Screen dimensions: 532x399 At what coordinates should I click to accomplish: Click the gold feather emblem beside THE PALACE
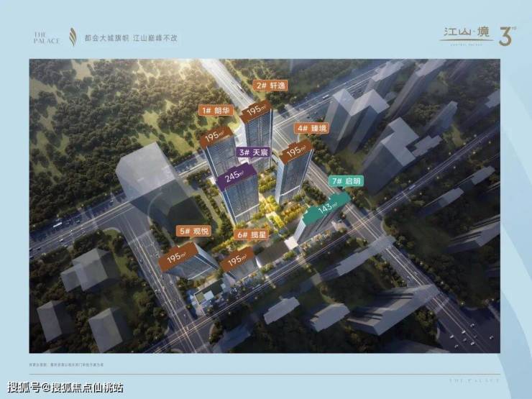pos(73,37)
